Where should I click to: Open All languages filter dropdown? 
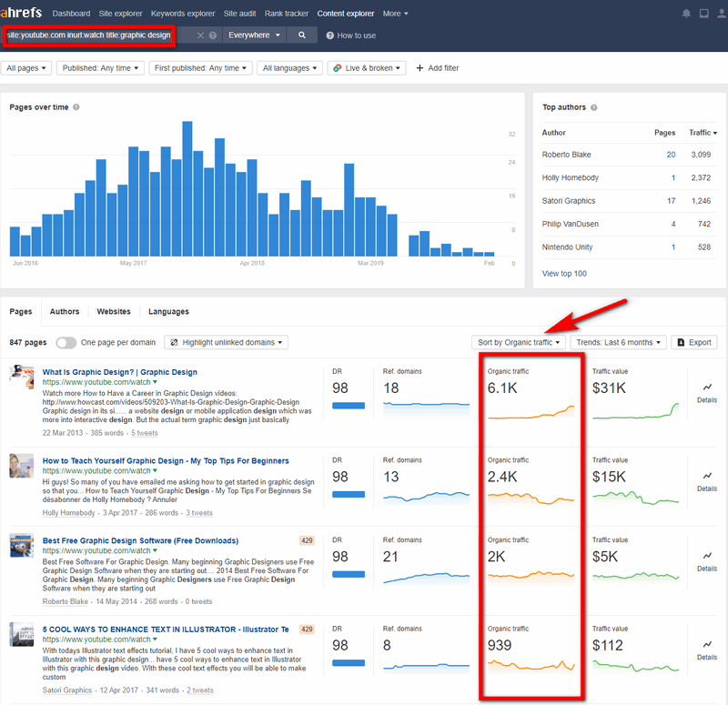pos(289,68)
